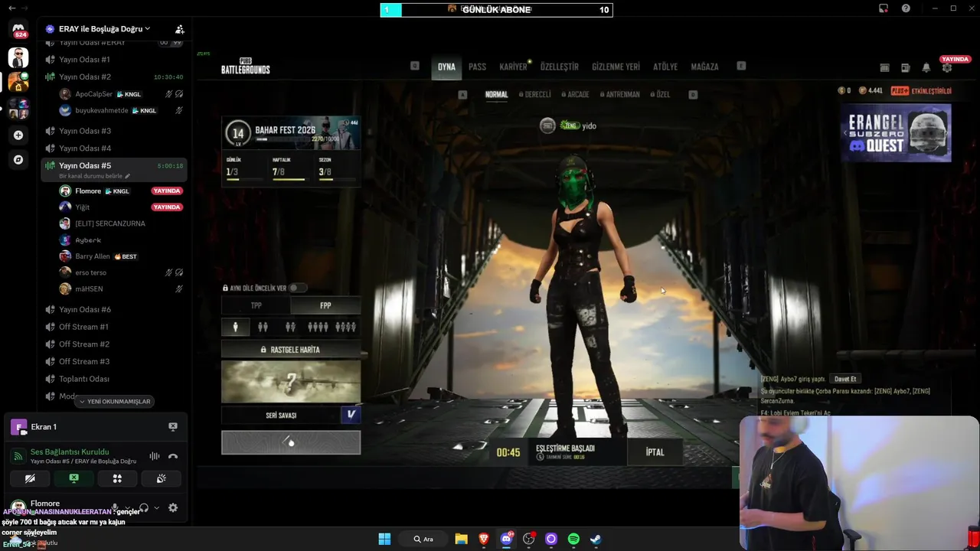Click random map question mark thumbnail
This screenshot has width=980, height=551.
(x=291, y=381)
